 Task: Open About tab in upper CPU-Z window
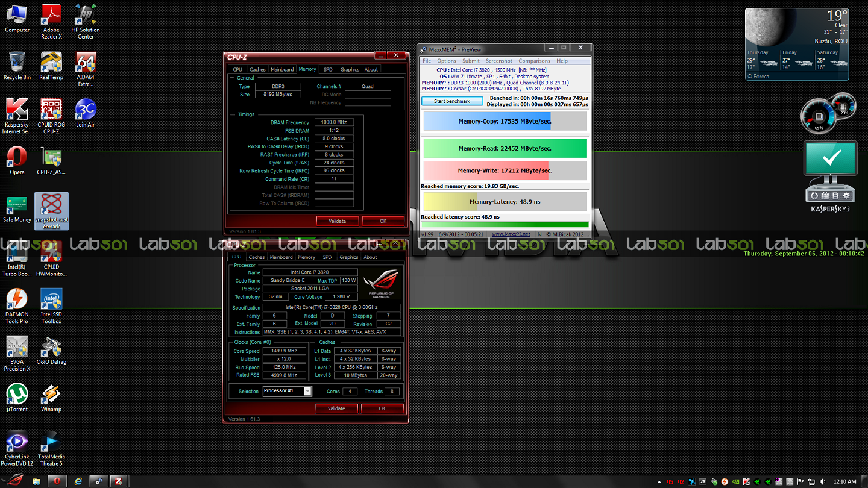371,69
